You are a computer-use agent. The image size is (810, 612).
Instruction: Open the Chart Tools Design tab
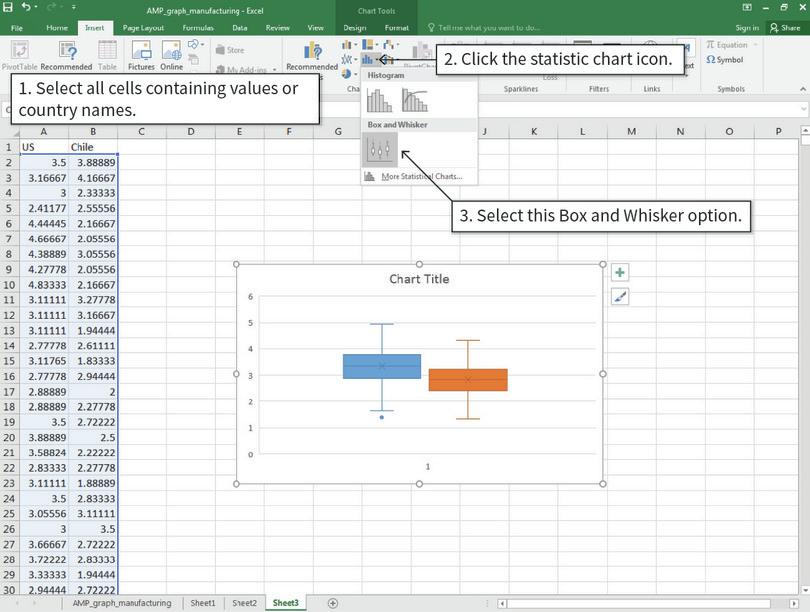tap(354, 28)
